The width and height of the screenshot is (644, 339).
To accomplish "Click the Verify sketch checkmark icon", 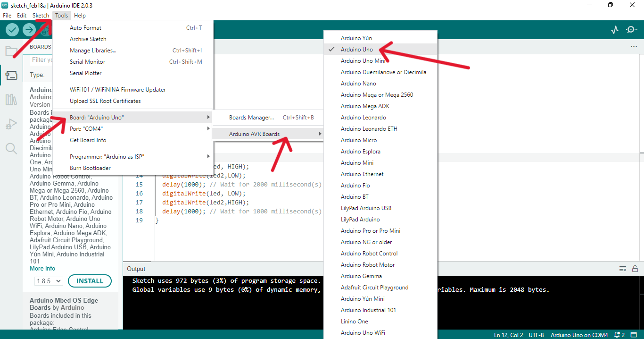I will (12, 30).
